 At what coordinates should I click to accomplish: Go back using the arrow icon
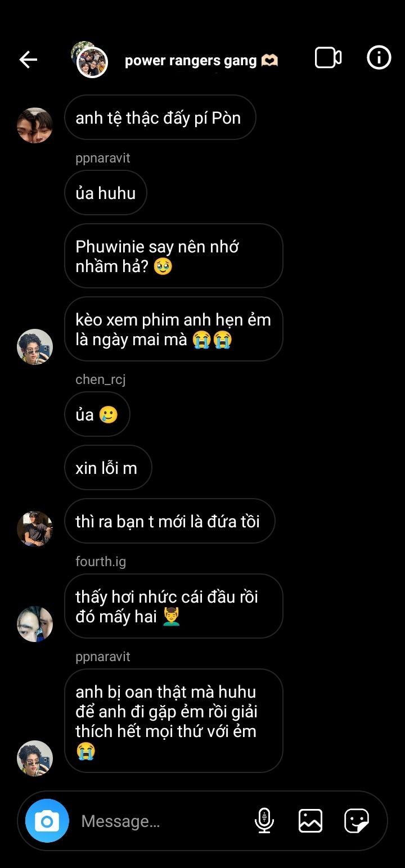coord(28,60)
